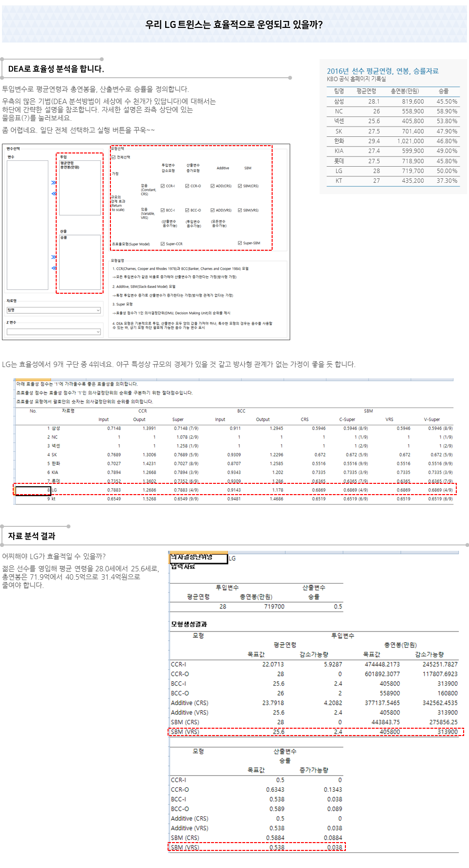
Task: Toggle the ADD(VRS) checkbox
Action: tap(213, 210)
